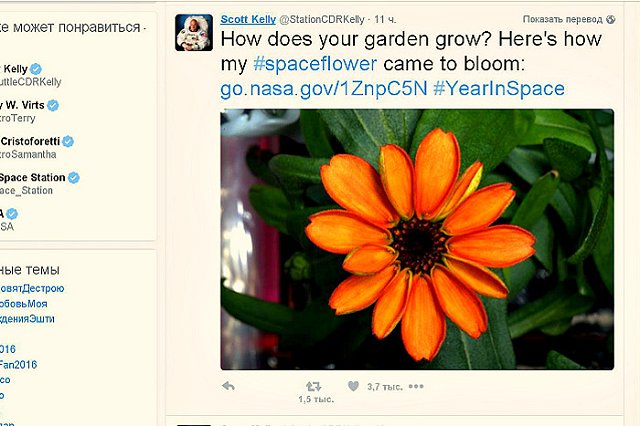This screenshot has height=426, width=640.
Task: Open the three-dots more menu under tweet
Action: tap(416, 386)
